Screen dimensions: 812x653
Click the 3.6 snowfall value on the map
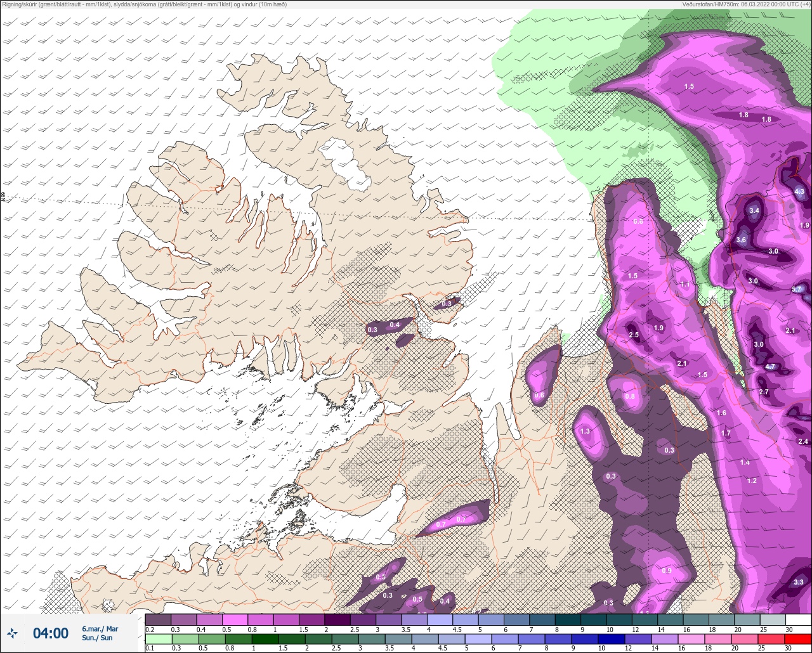pos(741,240)
